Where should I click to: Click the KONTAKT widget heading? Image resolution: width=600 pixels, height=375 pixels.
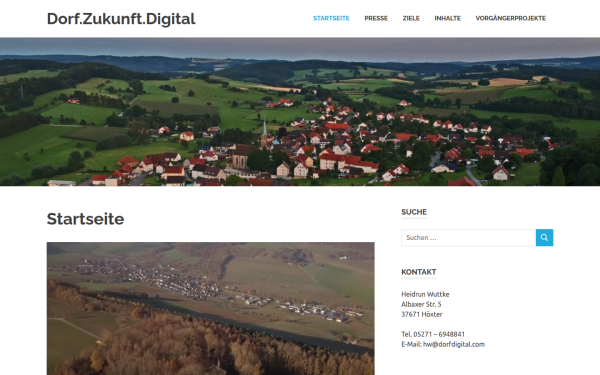419,272
